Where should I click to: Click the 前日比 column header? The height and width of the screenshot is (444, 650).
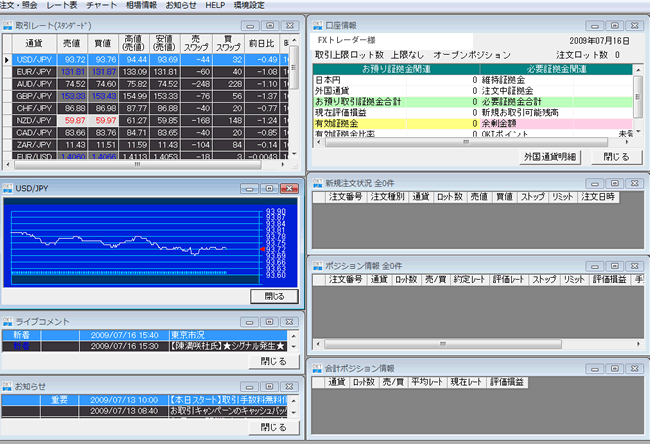pyautogui.click(x=262, y=44)
